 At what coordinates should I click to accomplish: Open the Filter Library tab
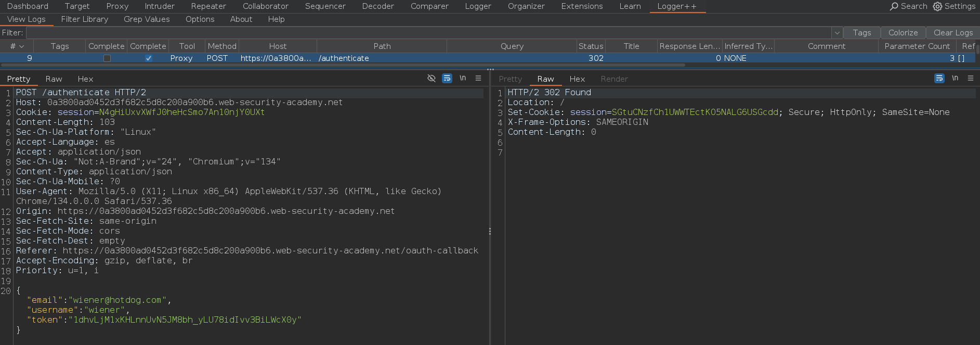tap(85, 19)
